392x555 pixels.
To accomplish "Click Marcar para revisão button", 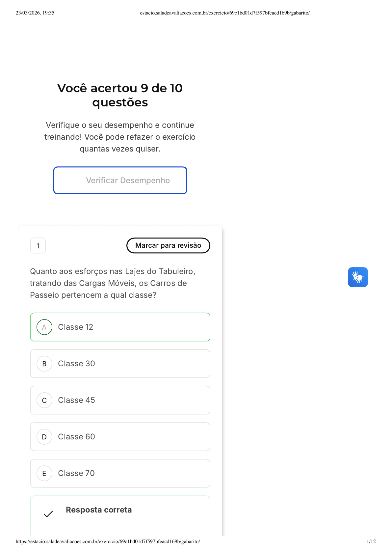I will pyautogui.click(x=168, y=245).
